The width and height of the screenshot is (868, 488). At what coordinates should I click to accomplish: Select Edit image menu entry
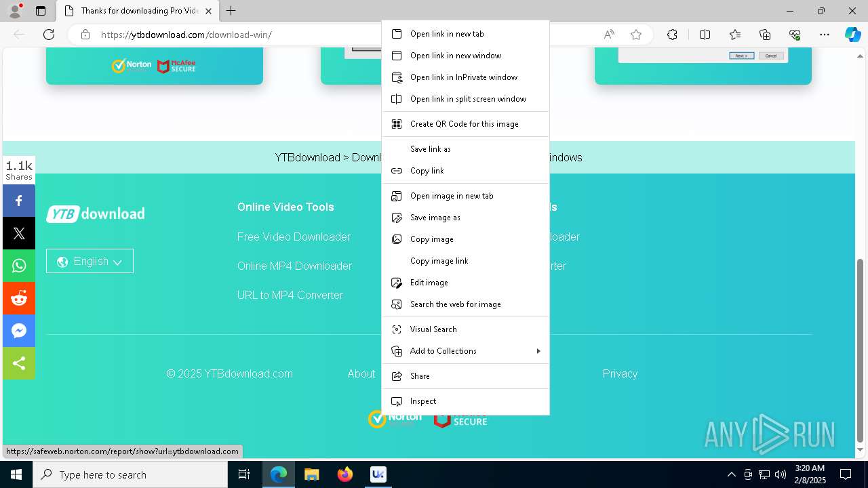coord(466,283)
